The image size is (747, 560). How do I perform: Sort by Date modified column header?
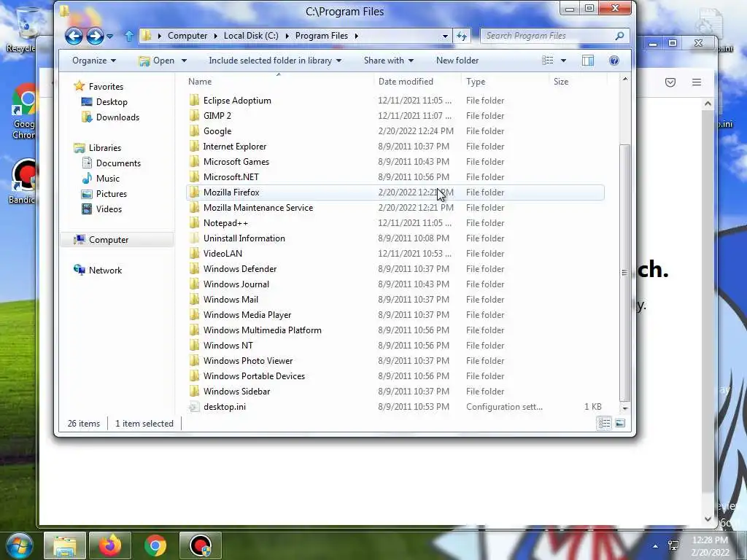(x=417, y=82)
